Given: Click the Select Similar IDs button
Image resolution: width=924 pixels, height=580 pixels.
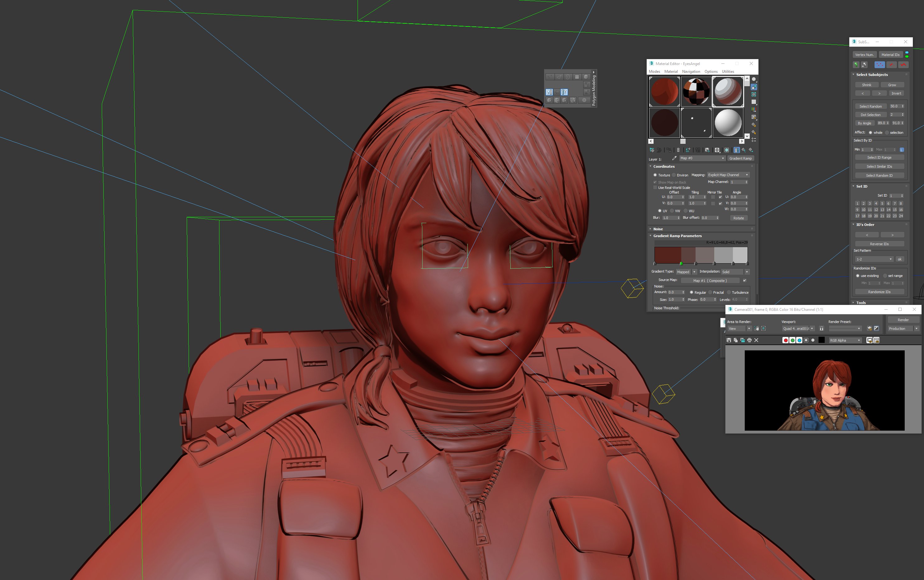Looking at the screenshot, I should coord(879,166).
